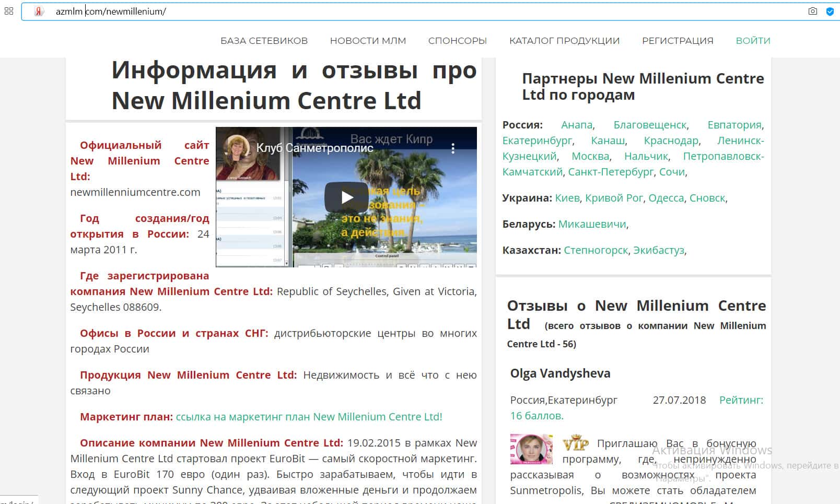Select the city link Благовещенск
Viewport: 840px width, 504px height.
tap(650, 125)
